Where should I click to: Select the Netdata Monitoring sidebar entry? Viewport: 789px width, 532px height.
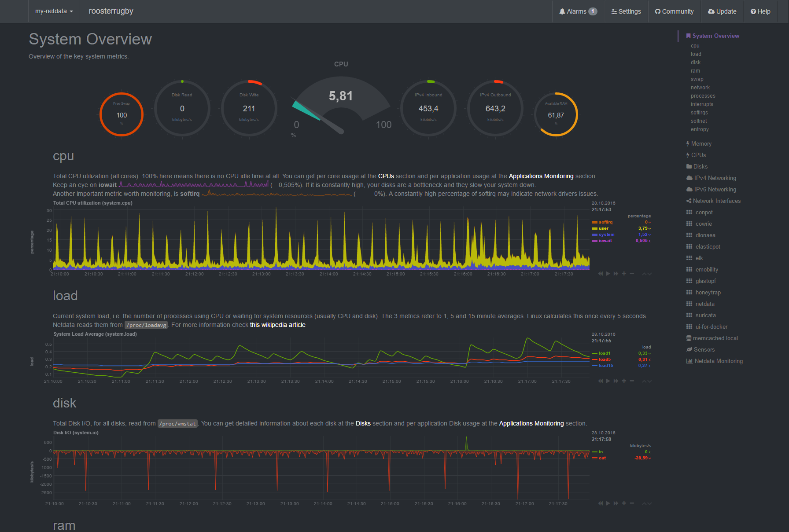pyautogui.click(x=718, y=361)
